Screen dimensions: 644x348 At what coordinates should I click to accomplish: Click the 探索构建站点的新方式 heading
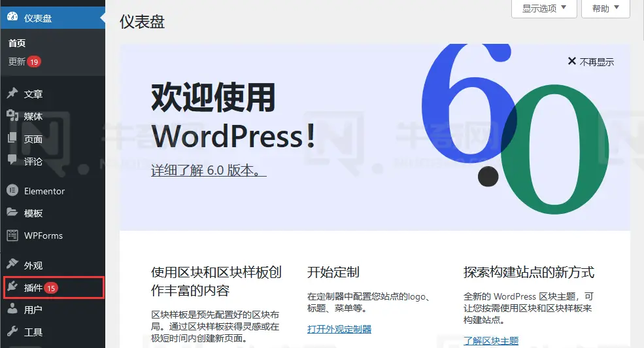(528, 272)
